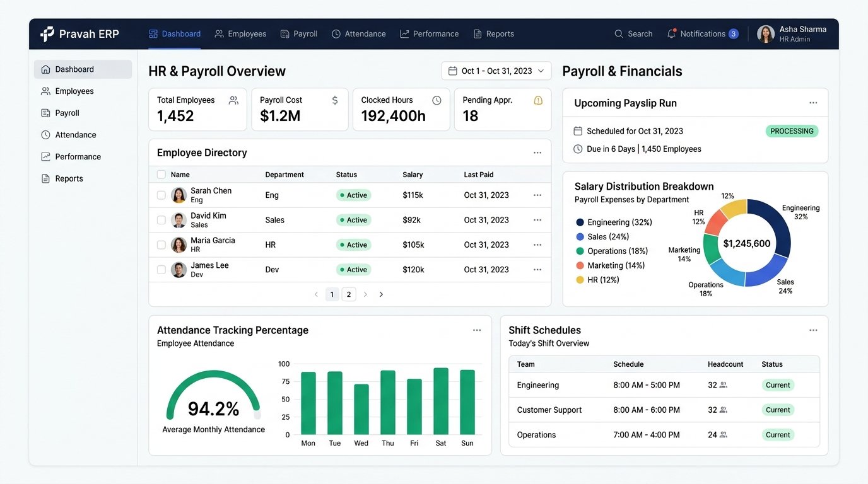868x484 pixels.
Task: Go to the previous page of Employee Directory
Action: pyautogui.click(x=316, y=294)
